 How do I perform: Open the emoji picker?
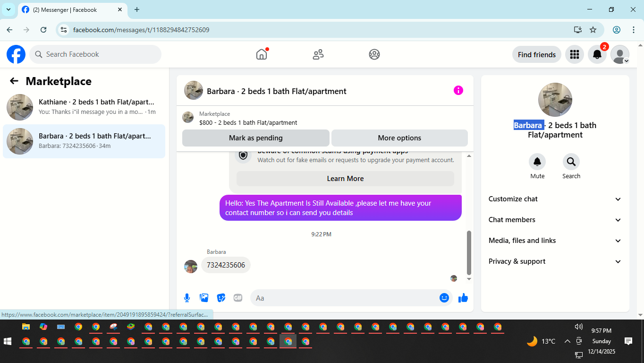444,298
